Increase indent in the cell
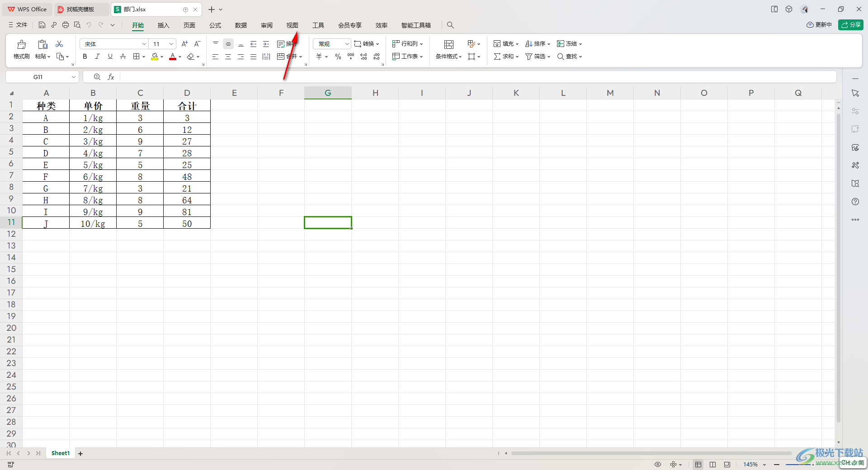 [266, 44]
